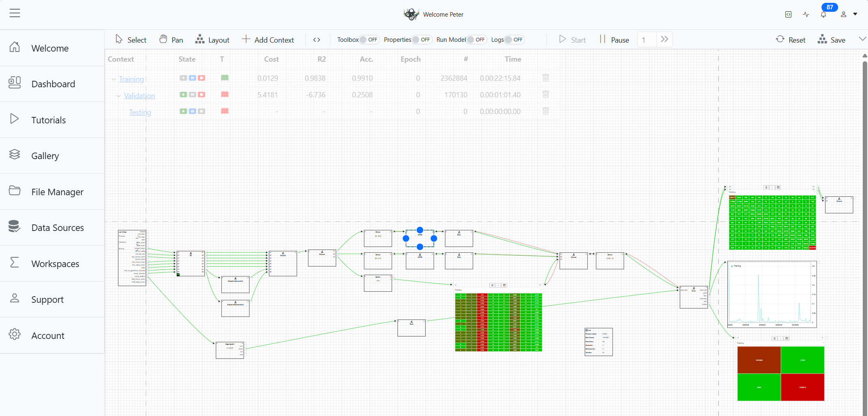The width and height of the screenshot is (868, 416).
Task: Open Workspaces from sidebar
Action: [x=52, y=263]
